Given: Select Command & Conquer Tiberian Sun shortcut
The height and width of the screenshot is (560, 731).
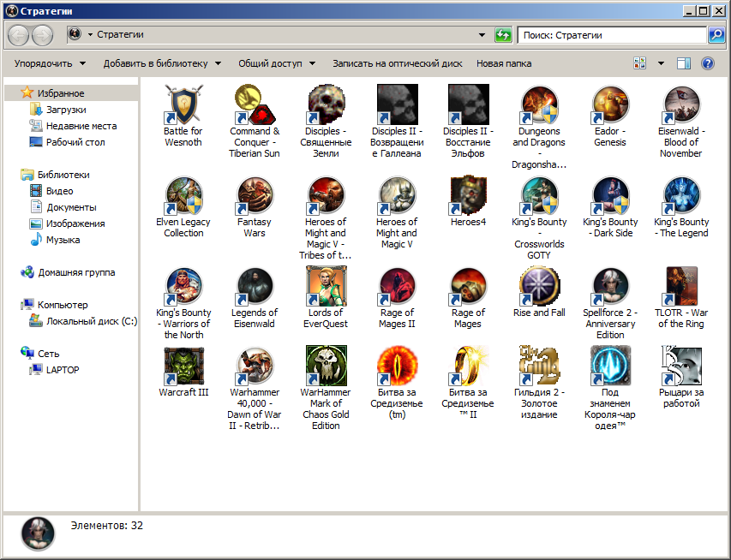Looking at the screenshot, I should [255, 121].
